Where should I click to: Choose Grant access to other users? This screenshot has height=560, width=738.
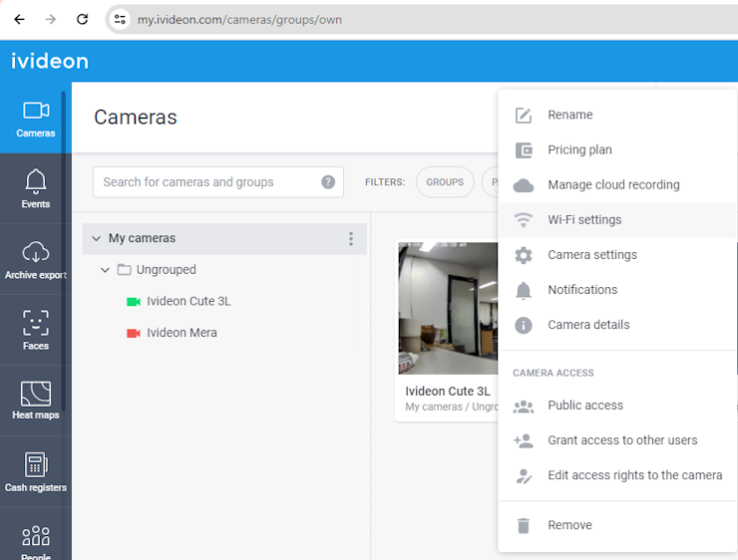tap(616, 440)
